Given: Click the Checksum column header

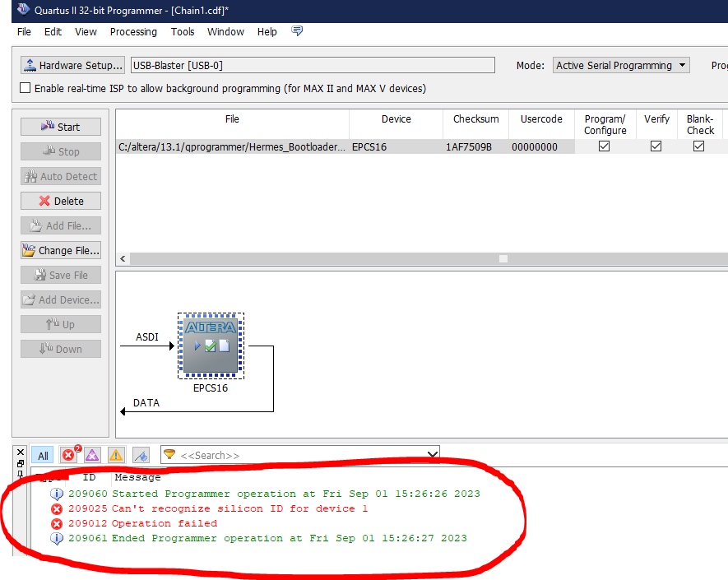Looking at the screenshot, I should click(x=476, y=119).
